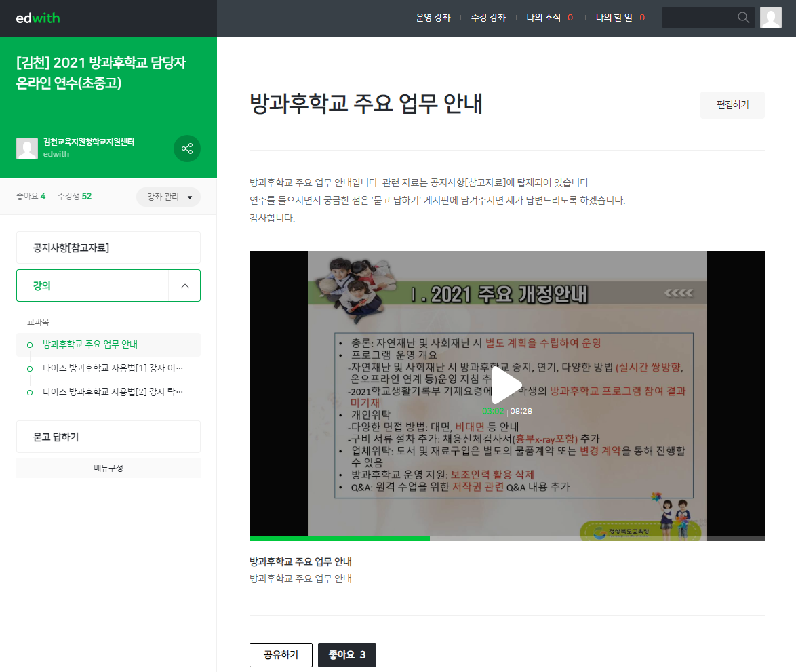Open the user profile avatar menu
Image resolution: width=796 pixels, height=672 pixels.
(771, 18)
